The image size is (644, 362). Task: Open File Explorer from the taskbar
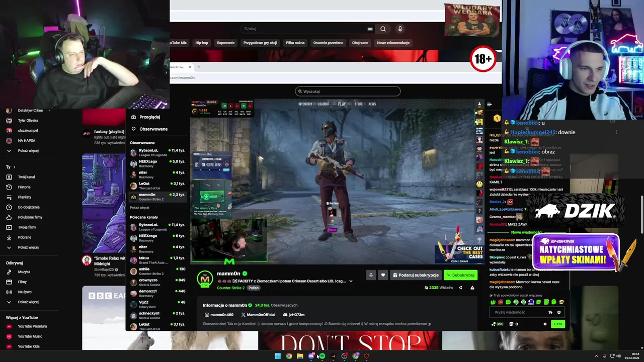pyautogui.click(x=300, y=356)
